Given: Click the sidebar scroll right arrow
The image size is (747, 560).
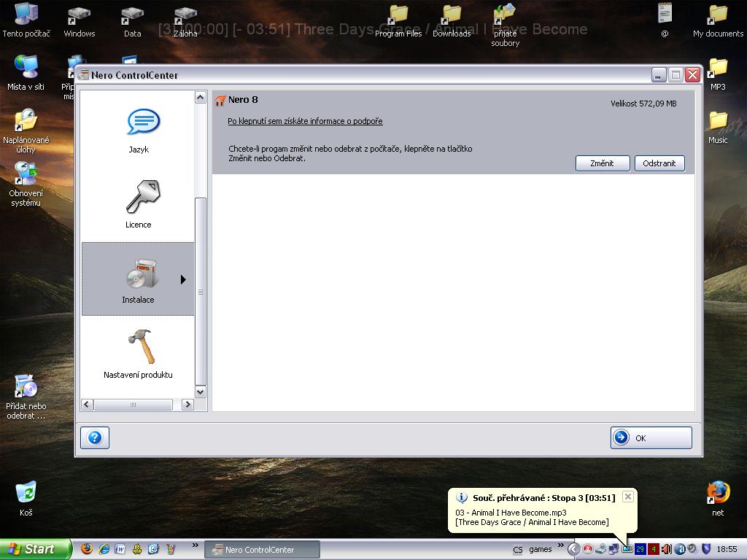Looking at the screenshot, I should (x=187, y=404).
